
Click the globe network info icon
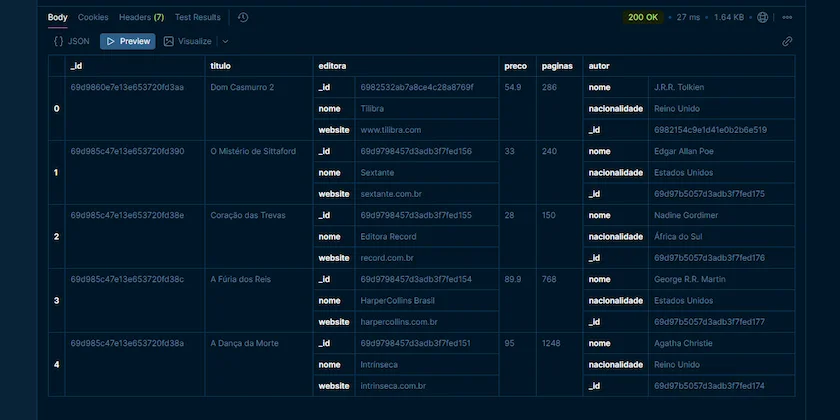(763, 17)
